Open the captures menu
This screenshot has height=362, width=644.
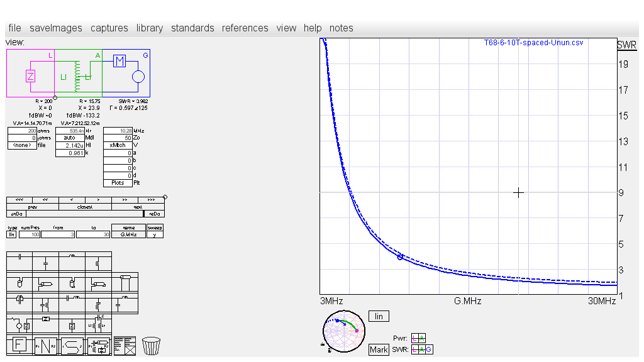pyautogui.click(x=109, y=28)
